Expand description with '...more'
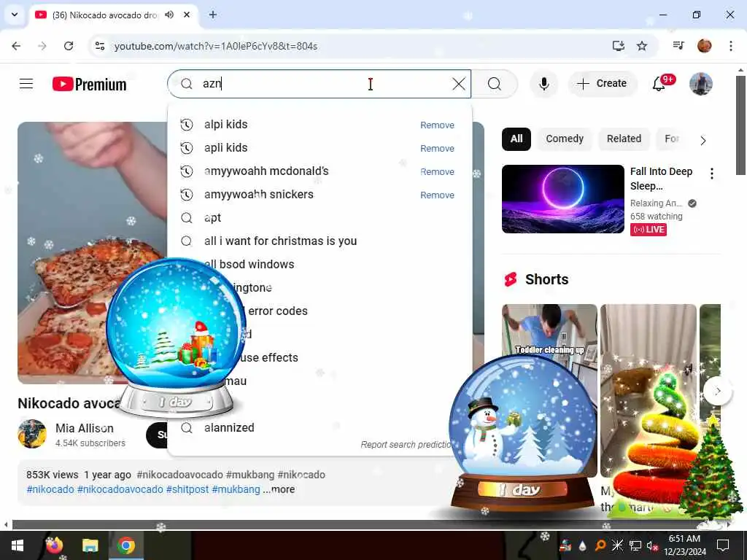 pos(279,489)
